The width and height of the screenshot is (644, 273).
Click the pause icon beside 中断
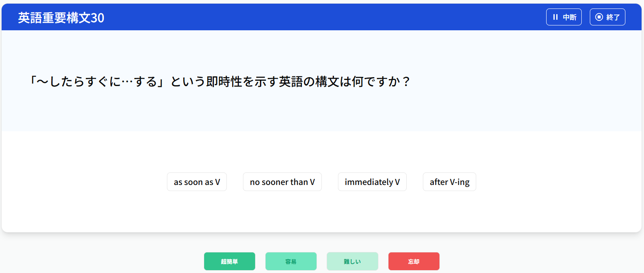[x=555, y=17]
